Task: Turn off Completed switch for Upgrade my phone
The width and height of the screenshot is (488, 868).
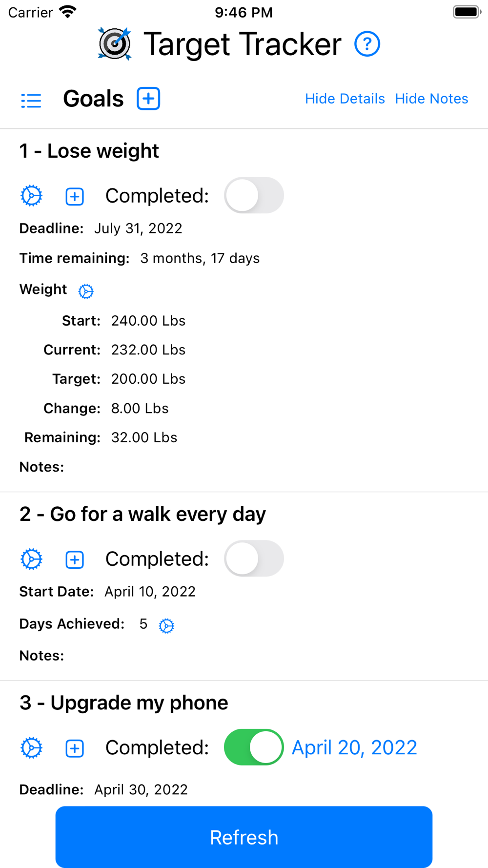Action: tap(254, 747)
